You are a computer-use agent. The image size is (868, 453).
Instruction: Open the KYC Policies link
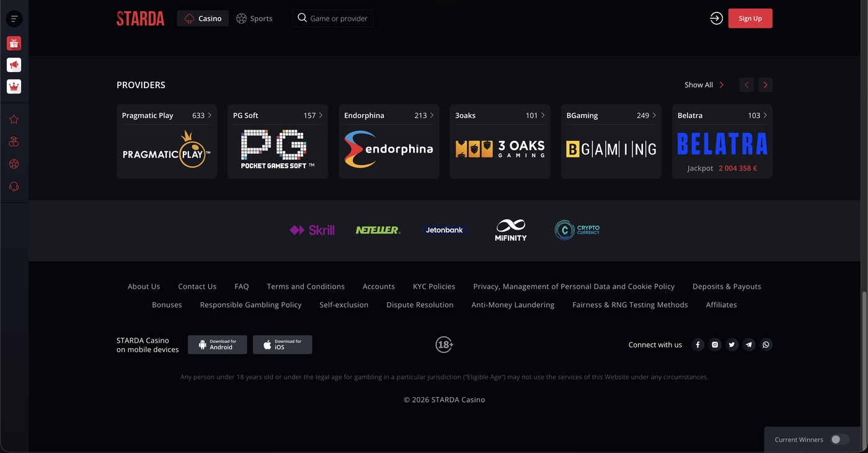pos(434,287)
